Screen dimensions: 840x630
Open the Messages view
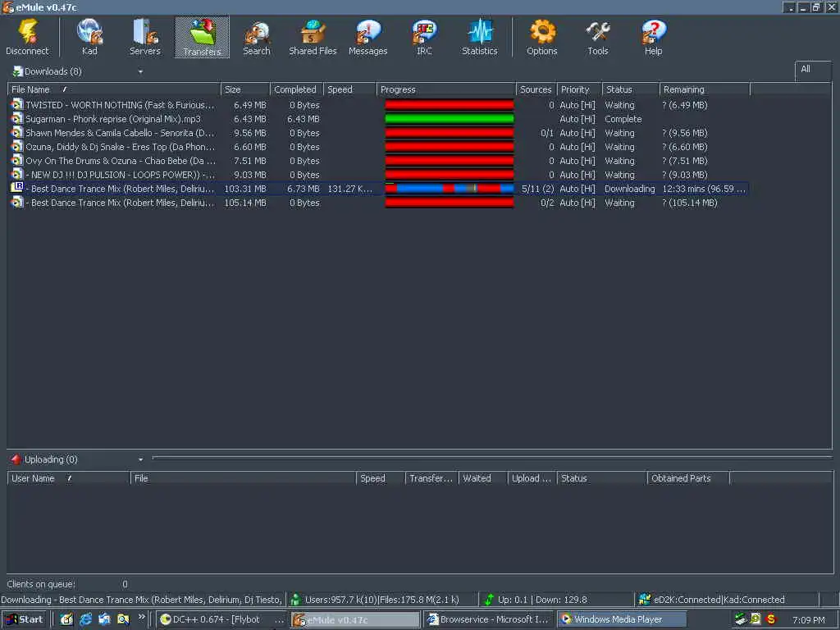pos(368,37)
